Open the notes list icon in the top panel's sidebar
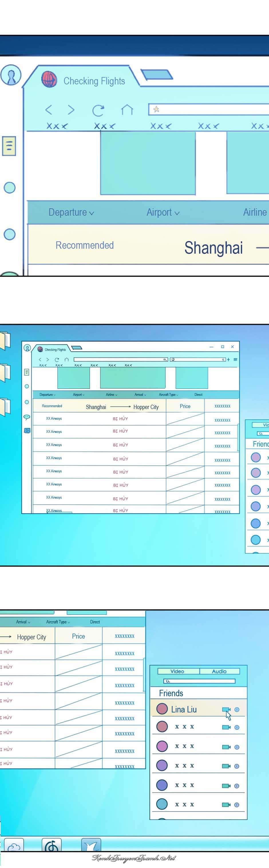 tap(9, 145)
